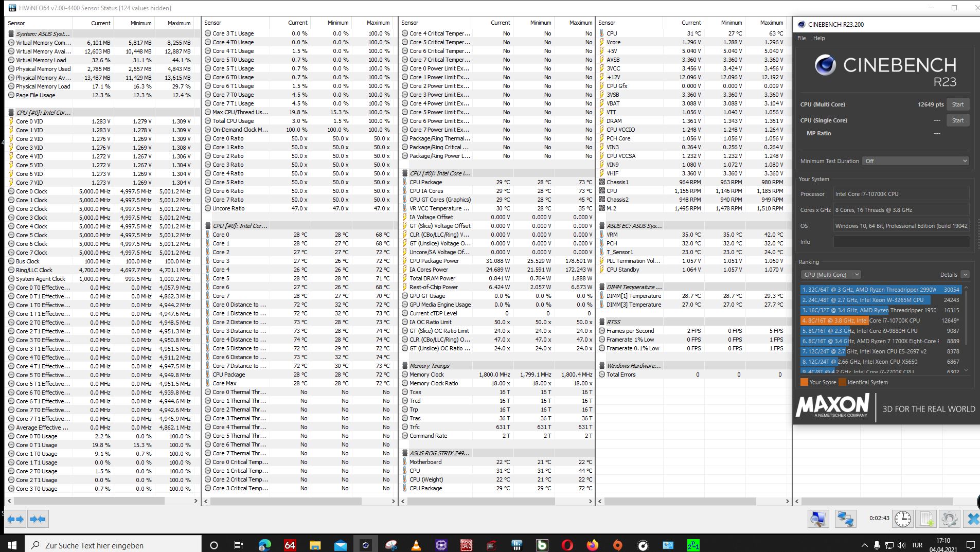
Task: Open notification center icon
Action: point(970,545)
